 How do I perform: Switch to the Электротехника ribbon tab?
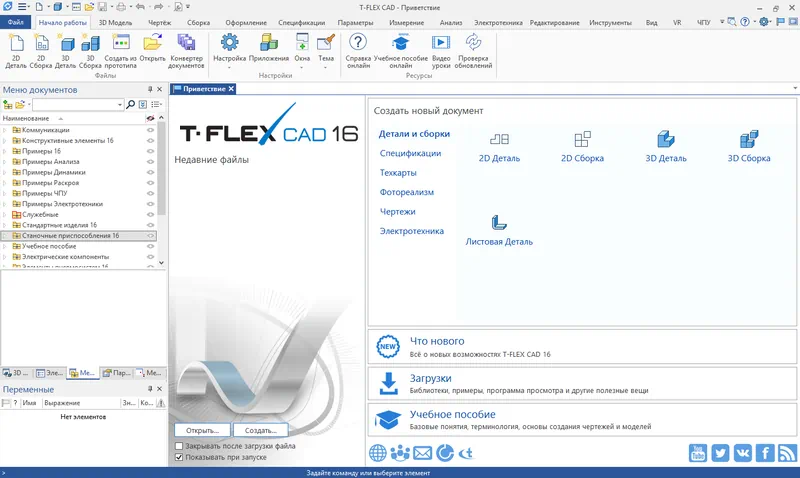tap(498, 22)
